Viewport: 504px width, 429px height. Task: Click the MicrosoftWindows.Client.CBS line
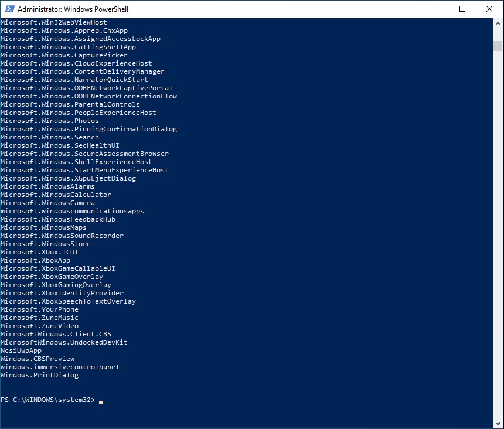(x=56, y=334)
